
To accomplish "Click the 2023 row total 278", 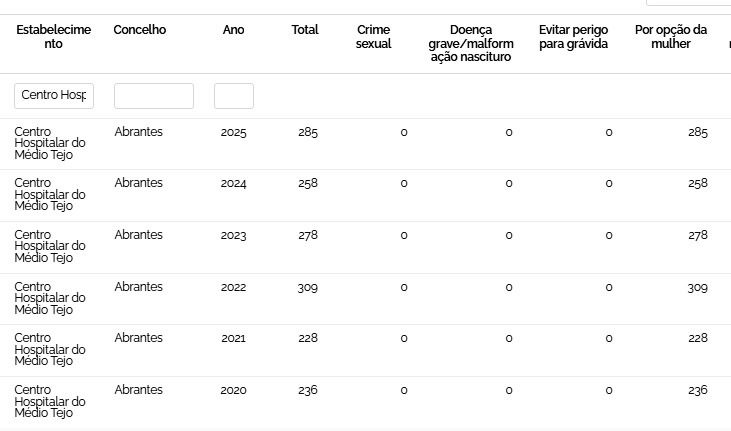I will pos(308,235).
